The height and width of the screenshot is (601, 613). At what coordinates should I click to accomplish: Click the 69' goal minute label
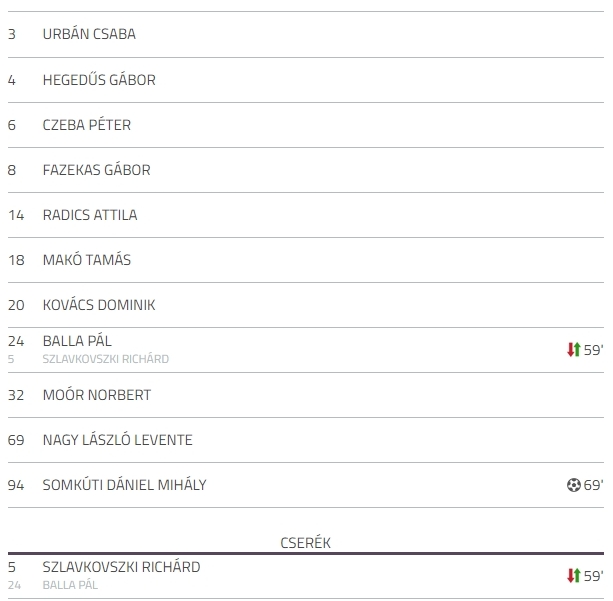click(x=593, y=485)
